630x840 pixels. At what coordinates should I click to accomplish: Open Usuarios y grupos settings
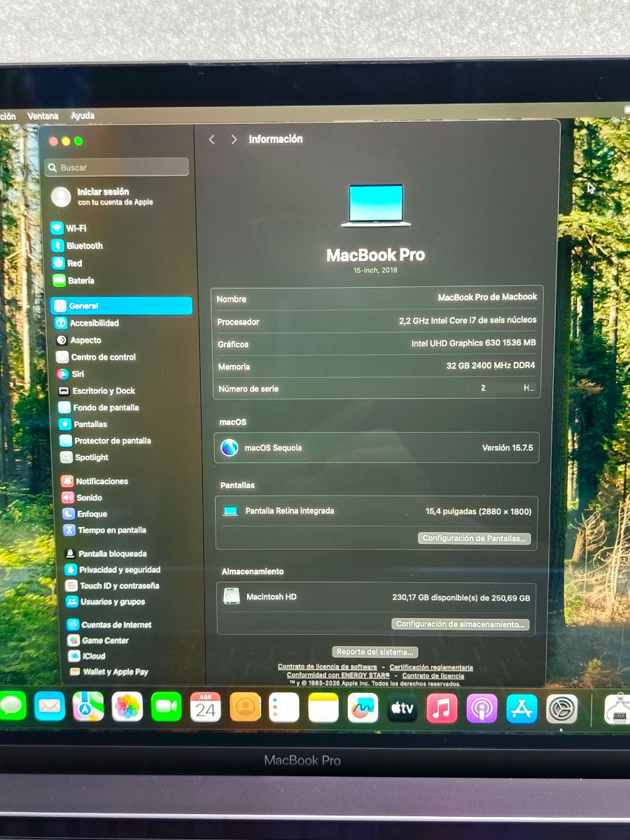pyautogui.click(x=106, y=602)
